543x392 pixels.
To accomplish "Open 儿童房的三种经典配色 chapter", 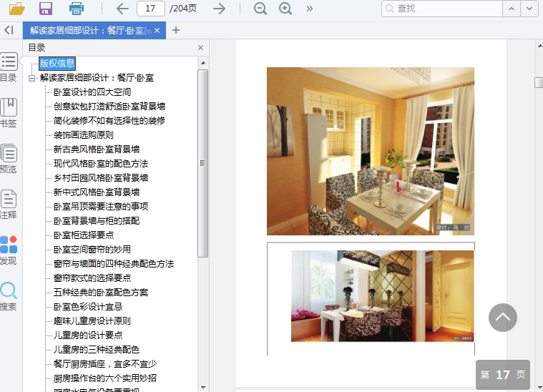I will [x=97, y=350].
